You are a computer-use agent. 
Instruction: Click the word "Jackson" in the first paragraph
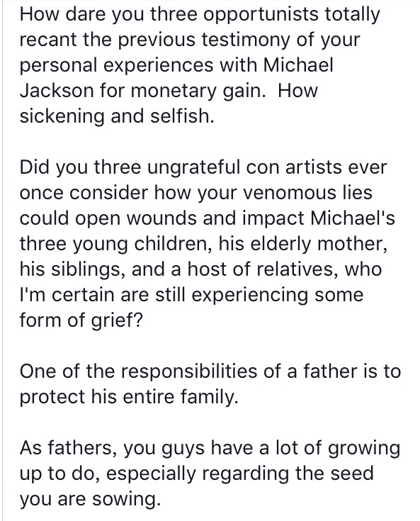click(57, 90)
